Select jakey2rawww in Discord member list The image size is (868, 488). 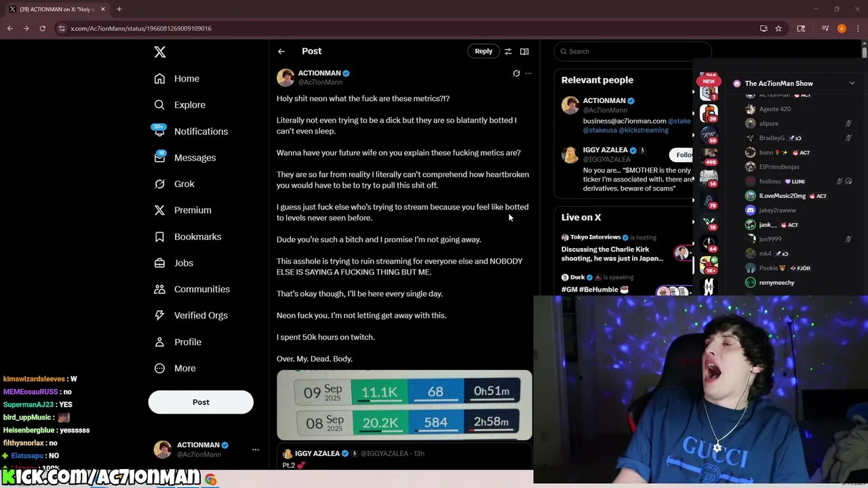(x=771, y=210)
